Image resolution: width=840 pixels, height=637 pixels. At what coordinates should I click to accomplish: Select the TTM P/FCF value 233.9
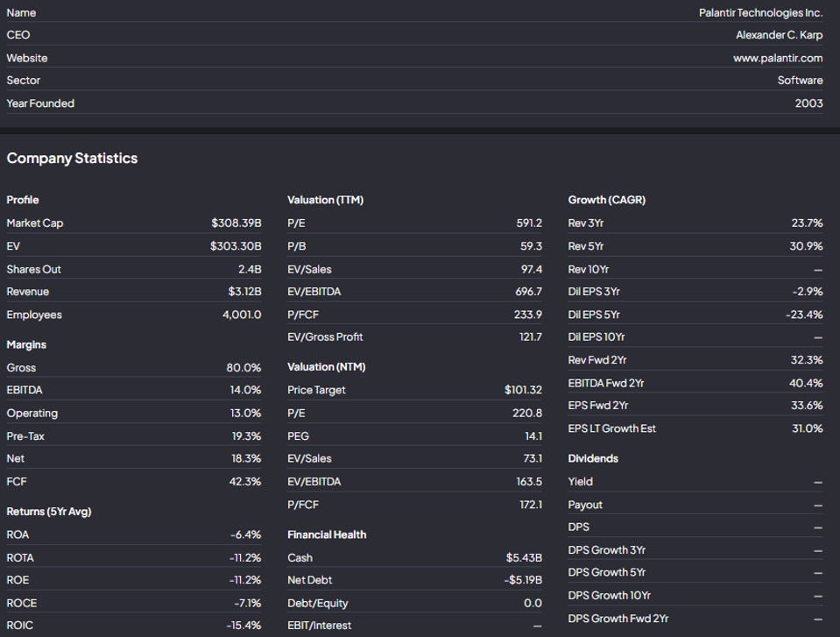pyautogui.click(x=527, y=315)
